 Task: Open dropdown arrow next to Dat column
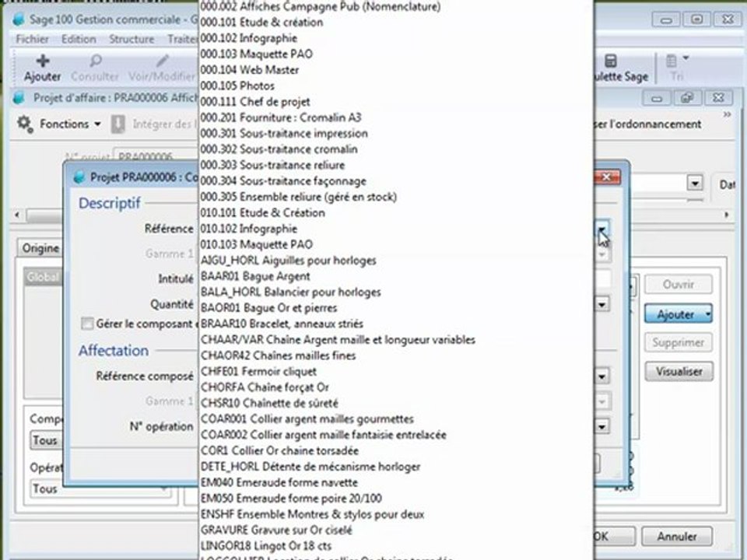click(695, 184)
